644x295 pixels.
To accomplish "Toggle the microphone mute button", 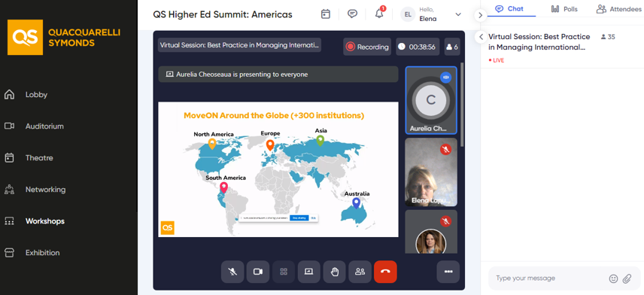I will click(232, 272).
